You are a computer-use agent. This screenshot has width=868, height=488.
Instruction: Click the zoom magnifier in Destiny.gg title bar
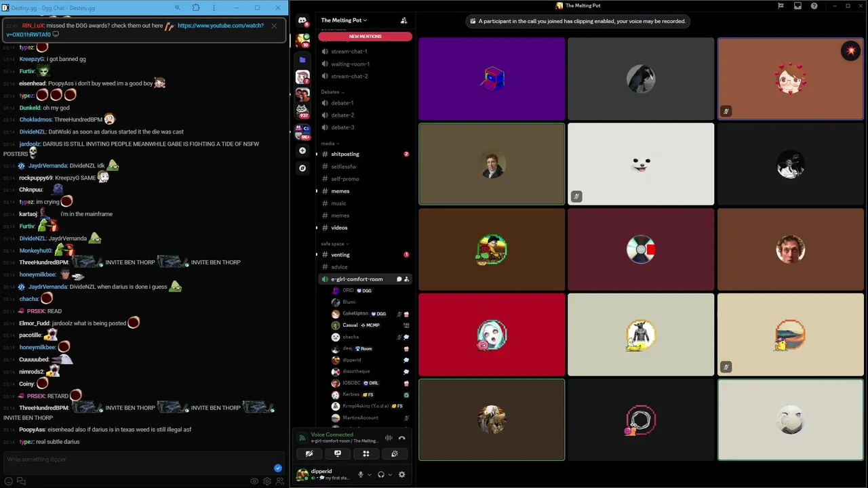click(x=178, y=7)
